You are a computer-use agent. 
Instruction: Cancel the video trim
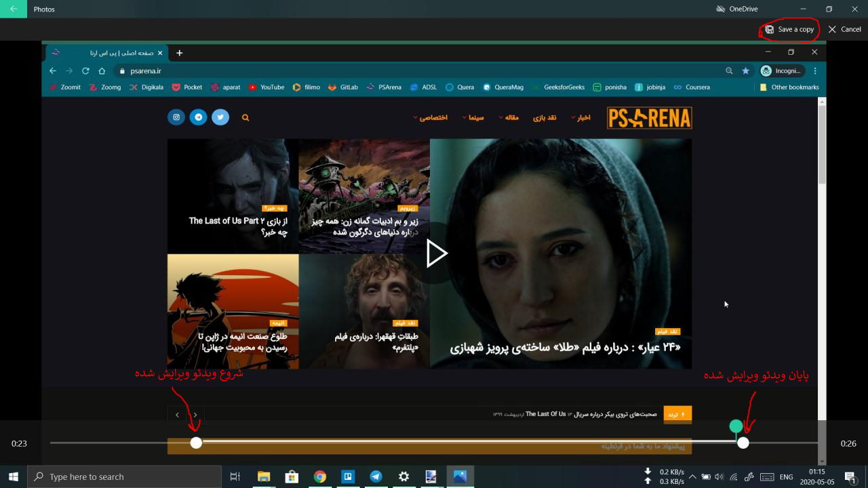pyautogui.click(x=844, y=29)
